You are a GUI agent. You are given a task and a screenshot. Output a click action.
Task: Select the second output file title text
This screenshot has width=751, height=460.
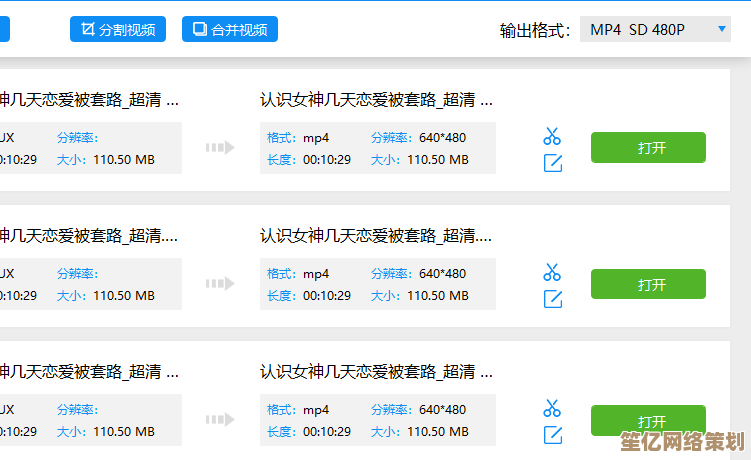point(376,236)
